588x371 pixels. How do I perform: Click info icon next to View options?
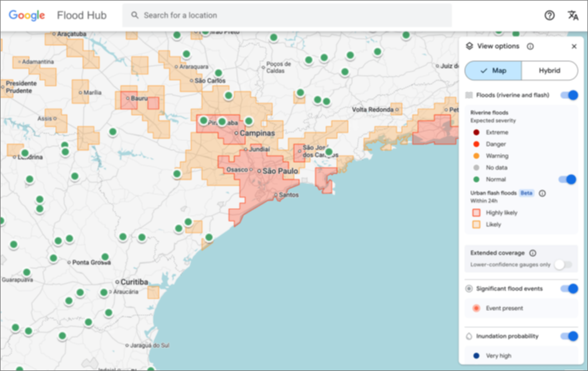click(530, 46)
